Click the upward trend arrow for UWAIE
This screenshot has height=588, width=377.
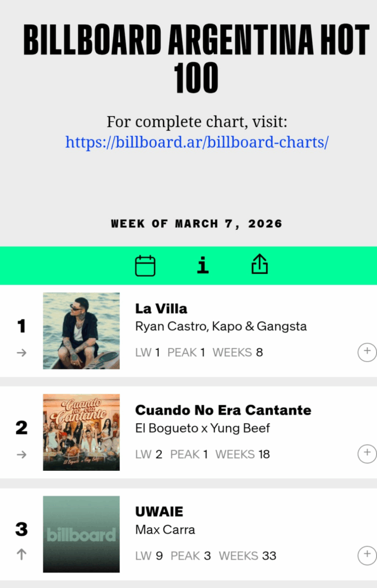22,555
